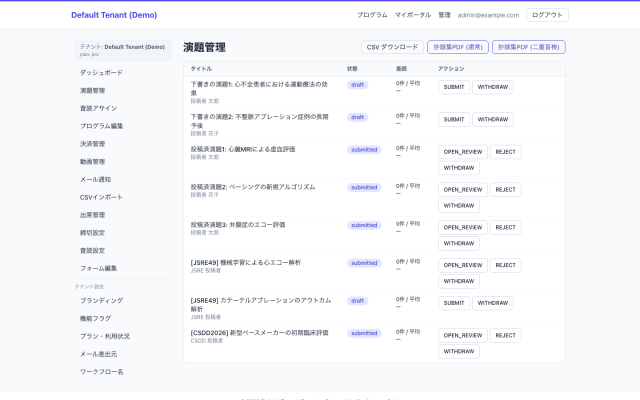Click REJECT for [CSDD2026] abstract

pos(505,336)
